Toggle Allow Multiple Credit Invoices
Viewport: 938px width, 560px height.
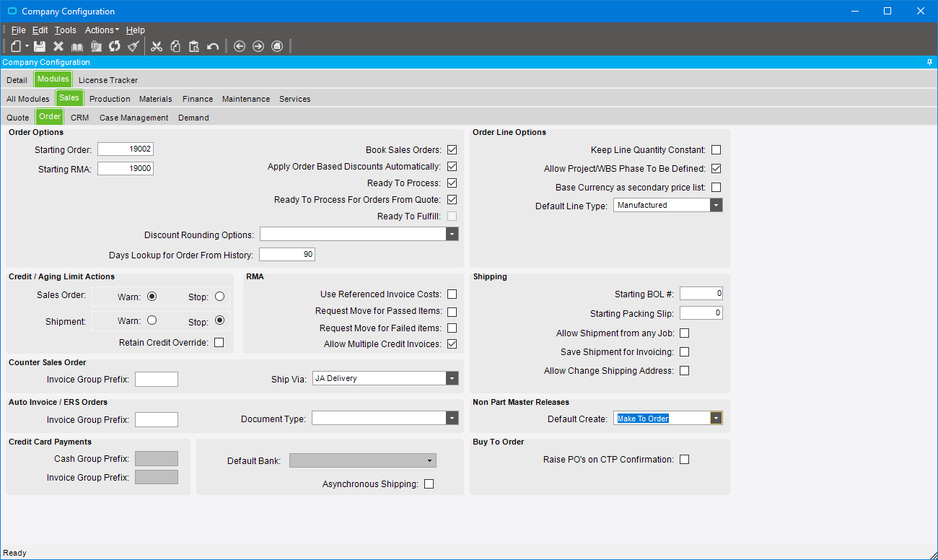452,344
